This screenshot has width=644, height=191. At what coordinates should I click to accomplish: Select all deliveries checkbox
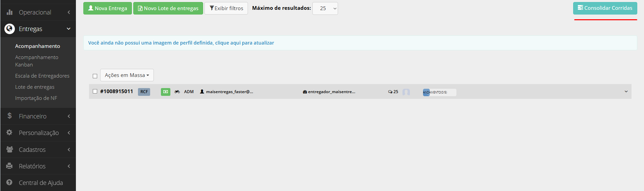[95, 76]
